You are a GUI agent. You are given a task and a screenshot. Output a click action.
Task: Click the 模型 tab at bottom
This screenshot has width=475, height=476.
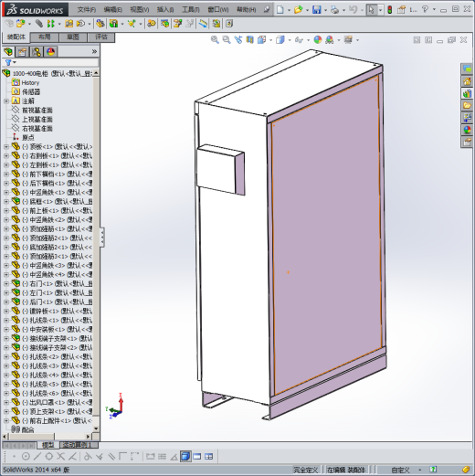pos(47,445)
